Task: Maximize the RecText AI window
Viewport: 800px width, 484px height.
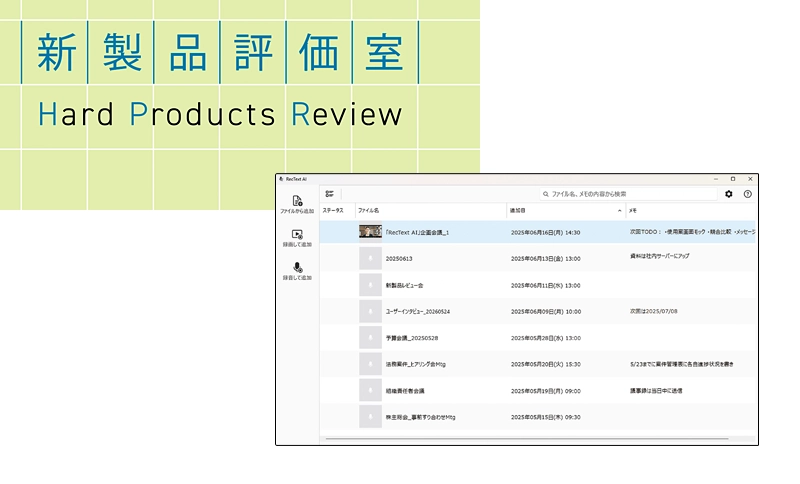Action: coord(733,179)
